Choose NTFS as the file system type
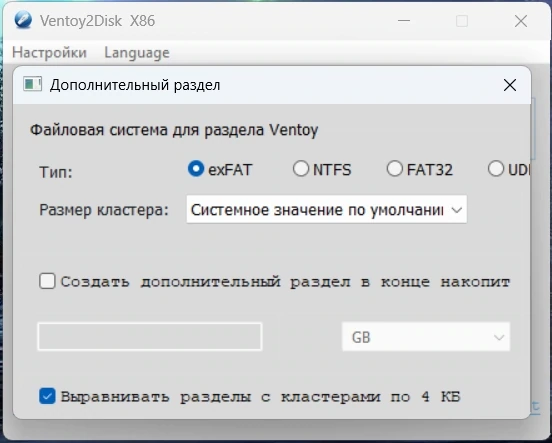 pyautogui.click(x=301, y=169)
